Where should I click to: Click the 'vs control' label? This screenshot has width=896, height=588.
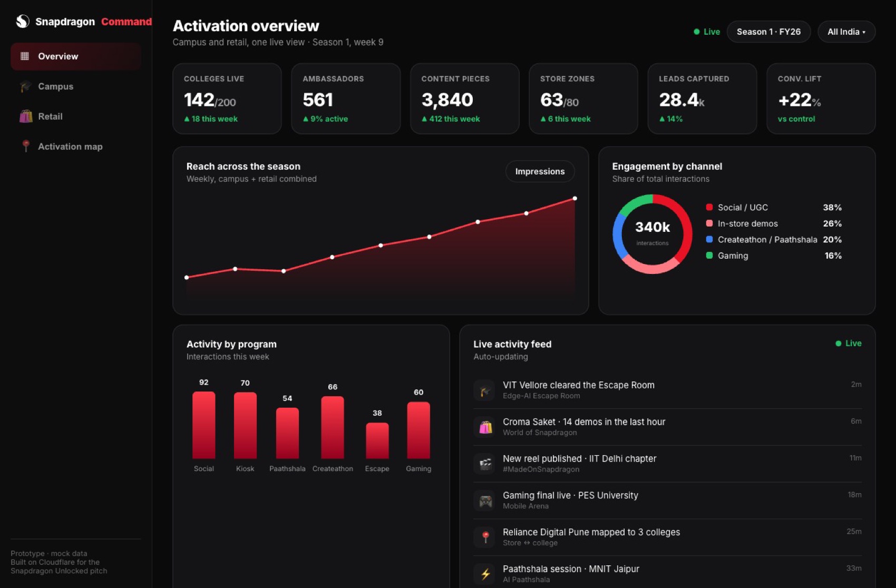pos(796,119)
